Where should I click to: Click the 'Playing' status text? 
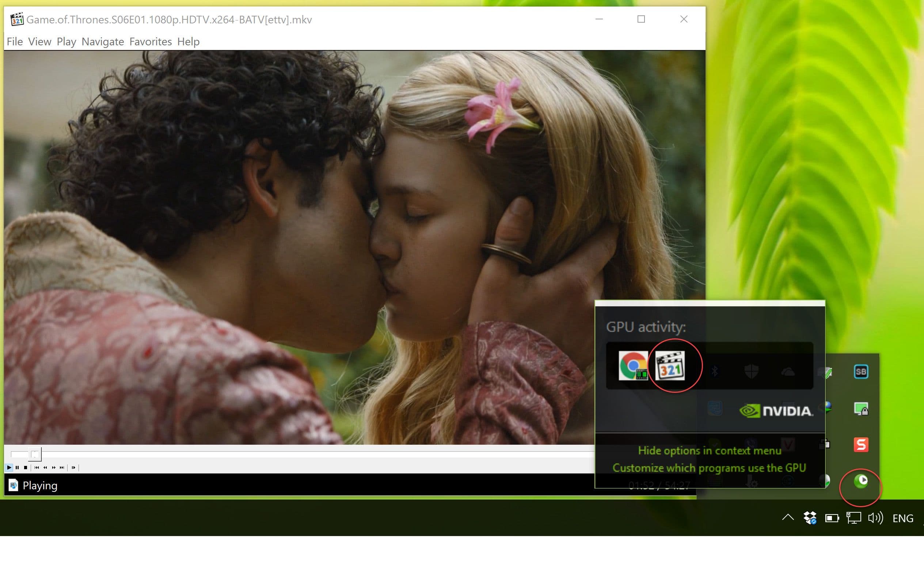coord(40,486)
